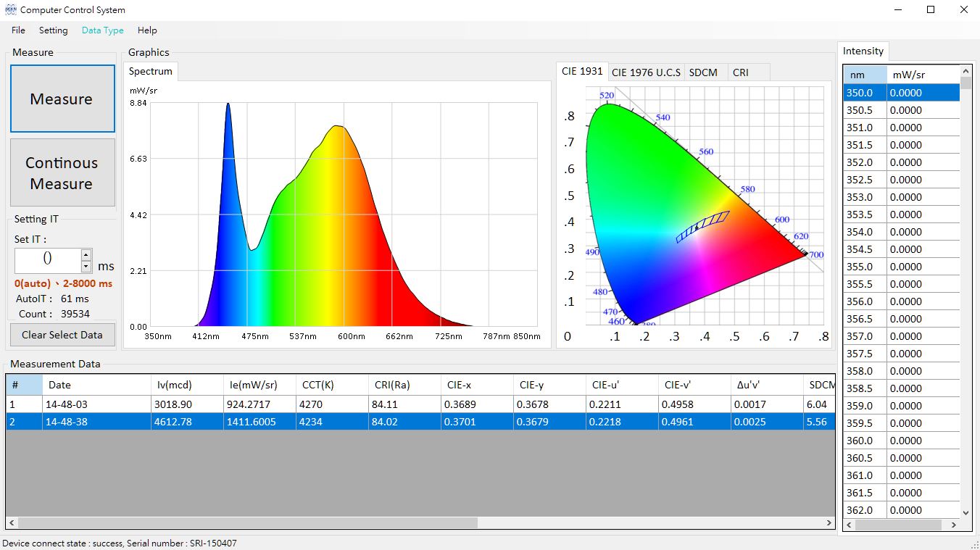The width and height of the screenshot is (980, 550).
Task: Open the Data Type menu
Action: (102, 30)
